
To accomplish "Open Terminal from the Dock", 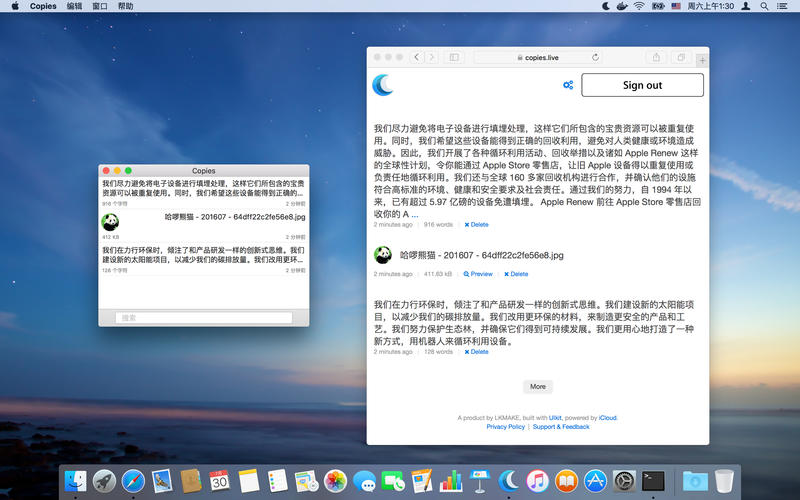I will [x=653, y=481].
